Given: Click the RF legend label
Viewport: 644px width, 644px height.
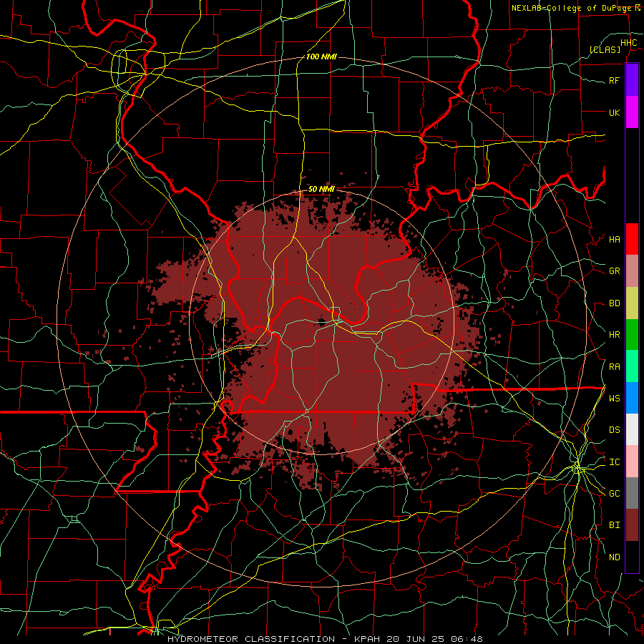Looking at the screenshot, I should 615,80.
